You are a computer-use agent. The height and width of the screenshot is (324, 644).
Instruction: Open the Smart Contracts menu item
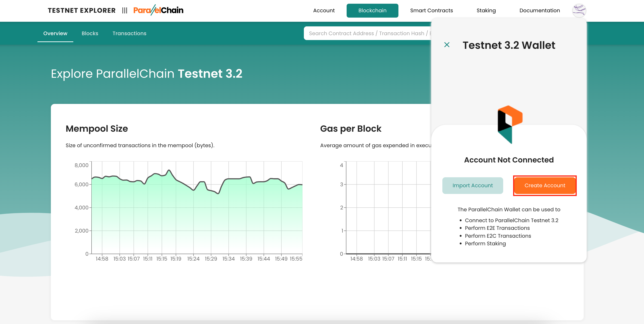431,10
